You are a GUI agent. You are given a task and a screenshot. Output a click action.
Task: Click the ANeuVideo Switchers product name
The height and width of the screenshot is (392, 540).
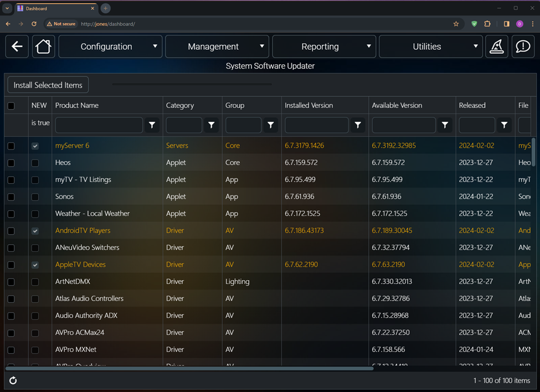pos(87,247)
